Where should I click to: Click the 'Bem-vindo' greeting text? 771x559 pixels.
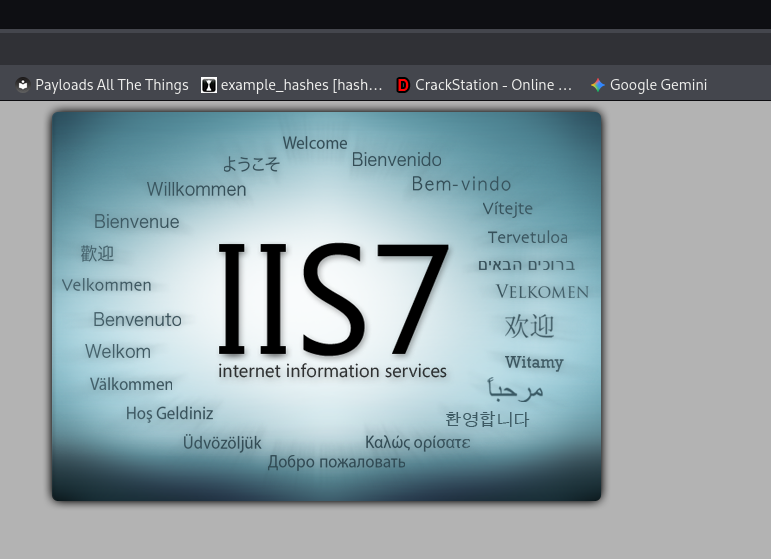point(461,184)
